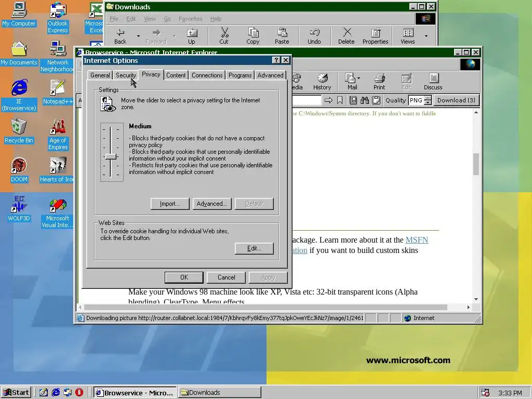Switch to the Security tab
Screen dimensions: 532x399
tap(126, 75)
